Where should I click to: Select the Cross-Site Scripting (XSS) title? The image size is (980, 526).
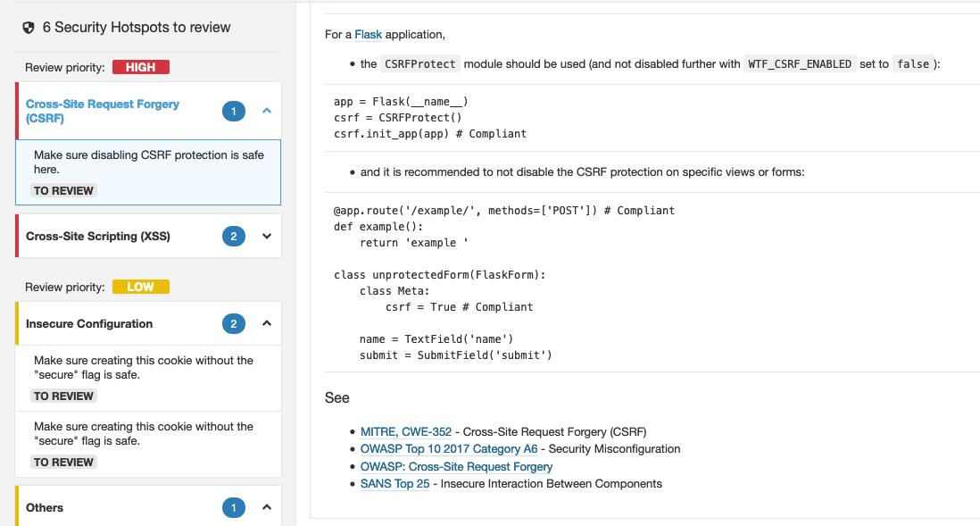[x=98, y=237]
